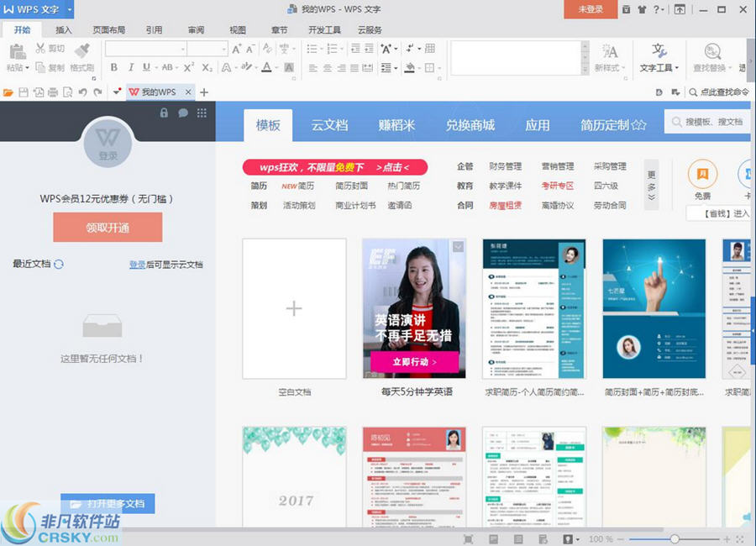The image size is (756, 546).
Task: Click the shading paint bucket icon
Action: (x=409, y=67)
